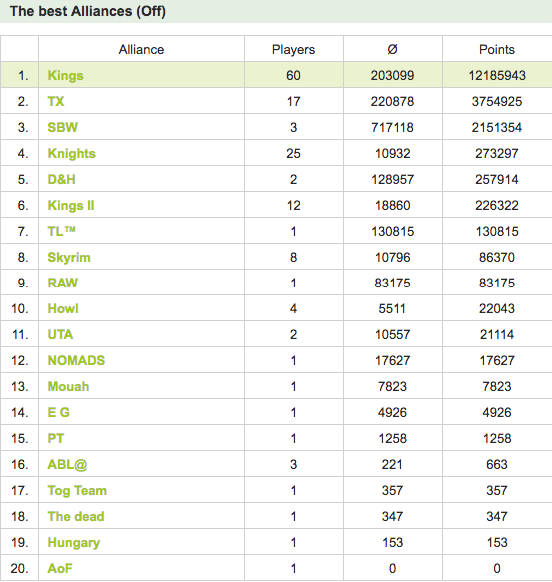Open the Tog Team alliance link

click(77, 491)
